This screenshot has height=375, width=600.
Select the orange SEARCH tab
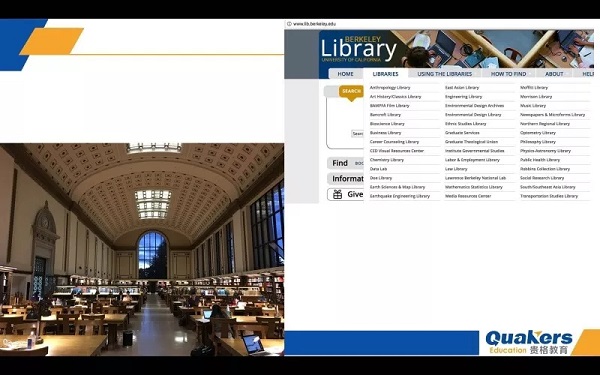[x=351, y=91]
